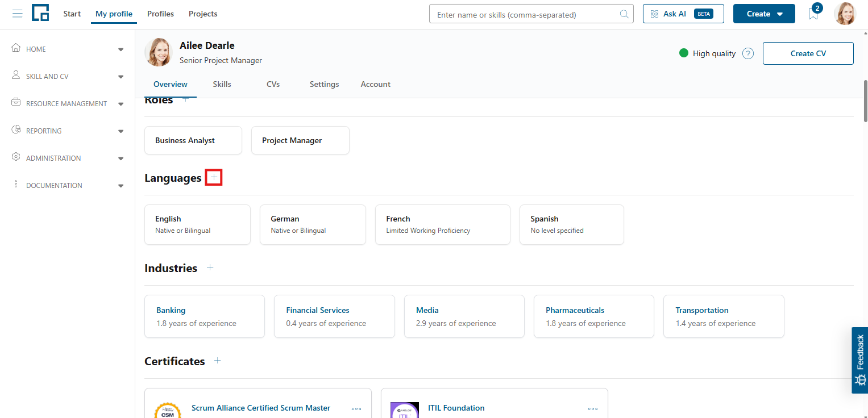The height and width of the screenshot is (418, 868).
Task: Click the Home sidebar icon
Action: point(16,48)
